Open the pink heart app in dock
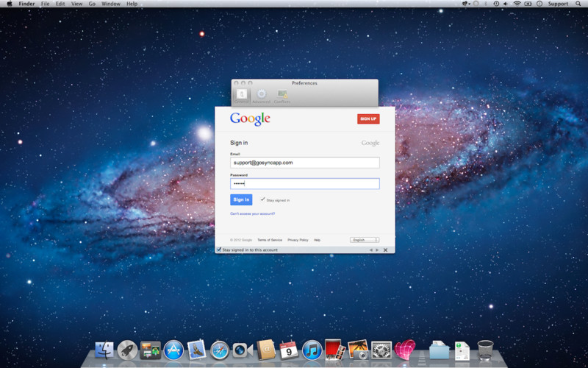This screenshot has height=368, width=588. click(x=405, y=350)
